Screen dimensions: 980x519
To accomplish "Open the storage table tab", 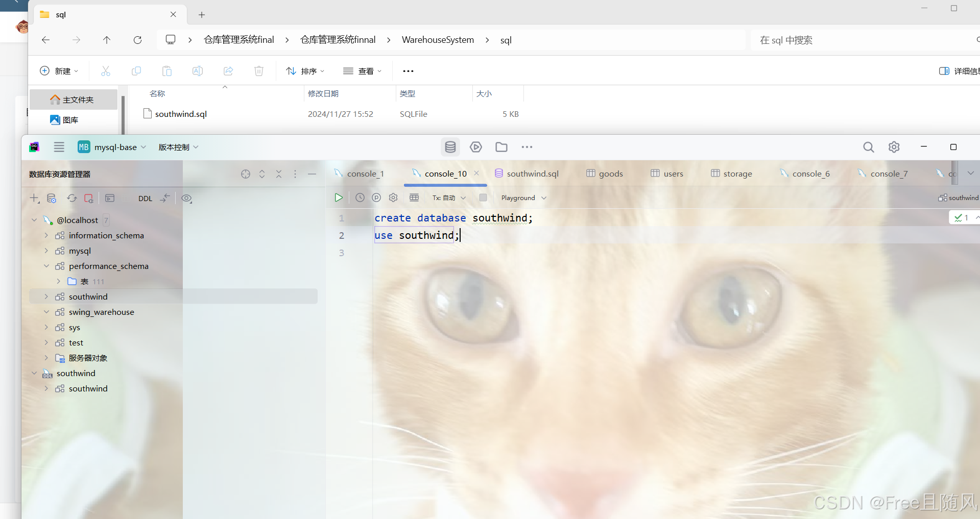I will point(731,174).
